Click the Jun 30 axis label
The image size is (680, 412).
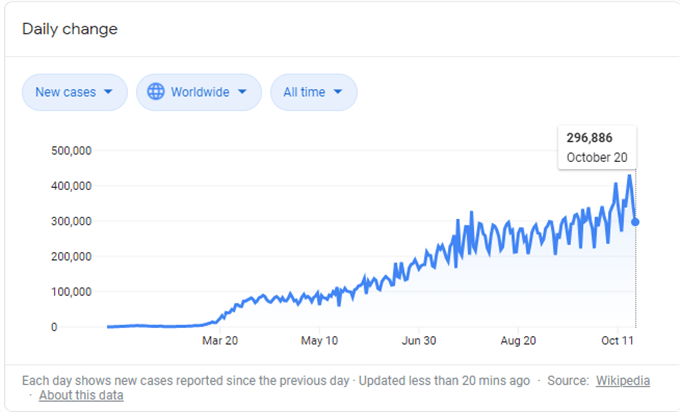(418, 341)
